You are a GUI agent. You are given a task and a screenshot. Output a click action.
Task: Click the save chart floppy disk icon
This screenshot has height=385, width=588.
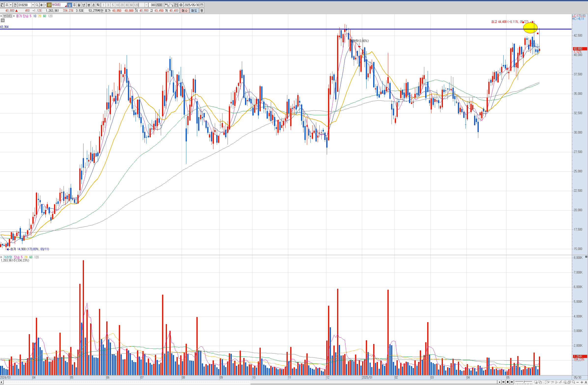[176, 5]
